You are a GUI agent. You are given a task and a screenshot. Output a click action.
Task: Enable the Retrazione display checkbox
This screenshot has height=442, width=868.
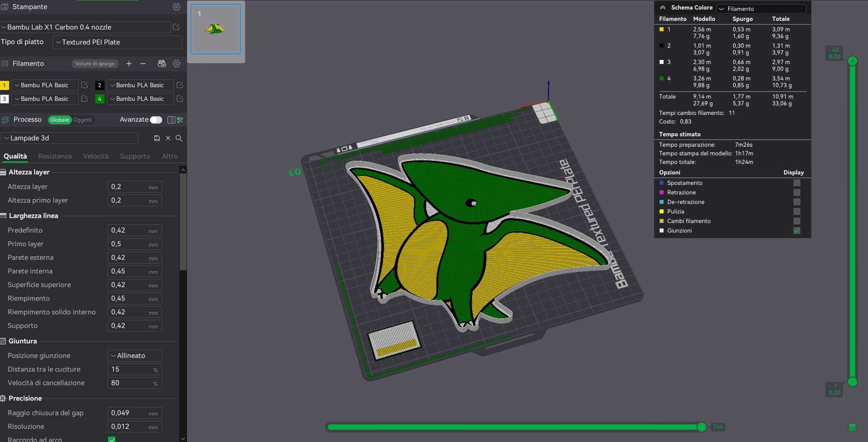pyautogui.click(x=797, y=192)
